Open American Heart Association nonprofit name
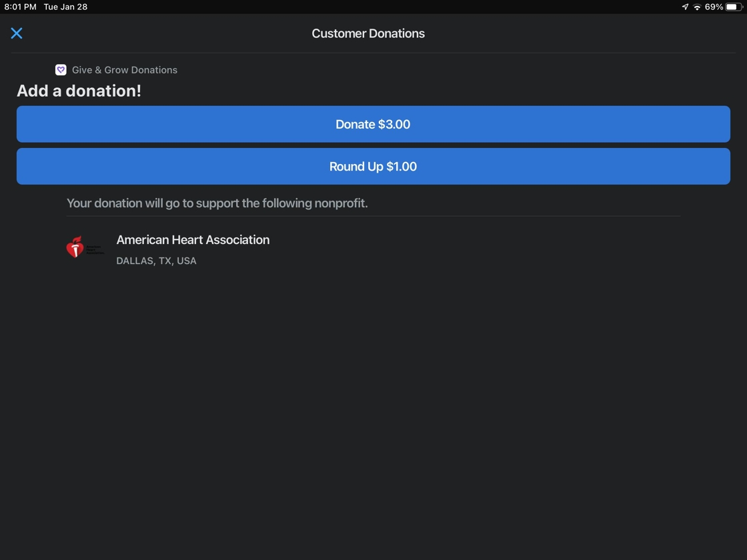The height and width of the screenshot is (560, 747). tap(193, 239)
